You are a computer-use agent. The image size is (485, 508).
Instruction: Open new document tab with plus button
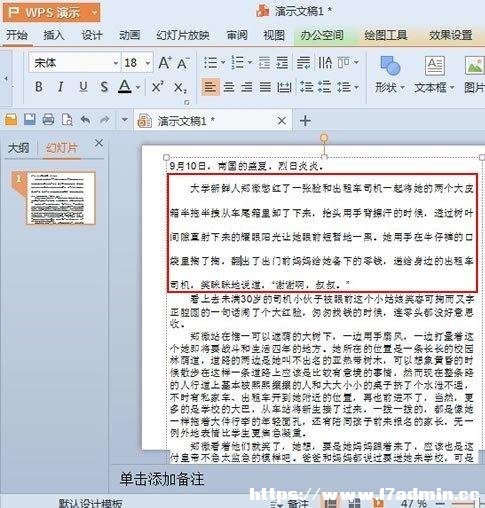pos(305,121)
